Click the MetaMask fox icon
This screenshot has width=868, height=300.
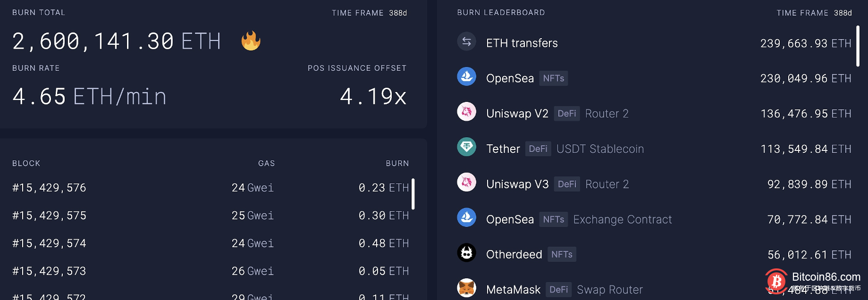tap(466, 288)
